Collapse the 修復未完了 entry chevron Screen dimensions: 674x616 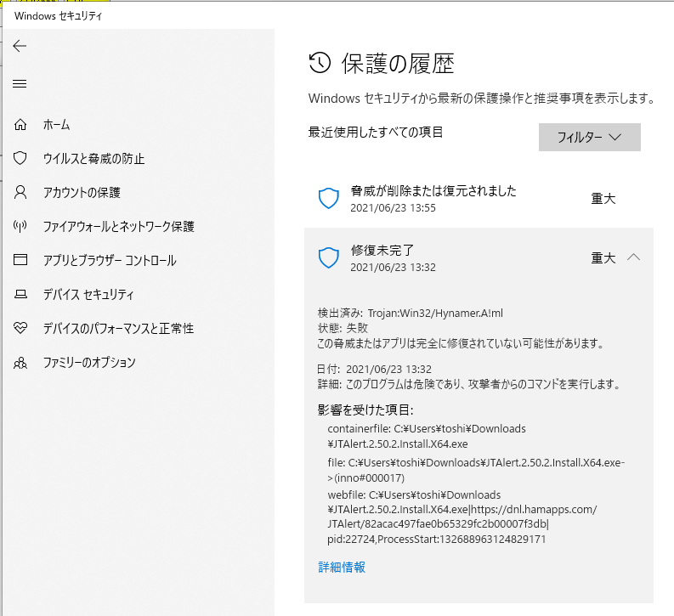click(x=633, y=257)
